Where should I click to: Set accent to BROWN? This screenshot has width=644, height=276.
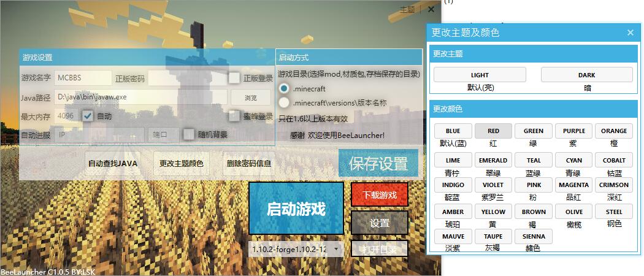tap(534, 212)
